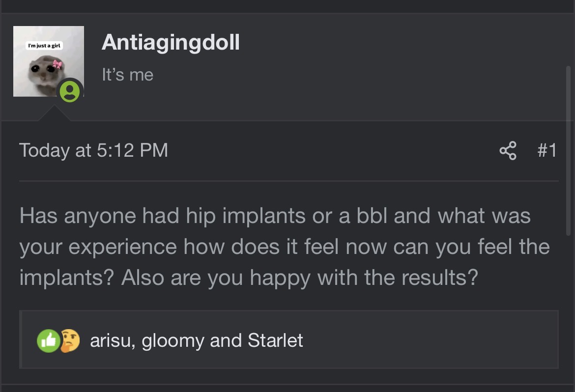
Task: Click the speech-bubble pointer below the avatar
Action: coord(54,113)
